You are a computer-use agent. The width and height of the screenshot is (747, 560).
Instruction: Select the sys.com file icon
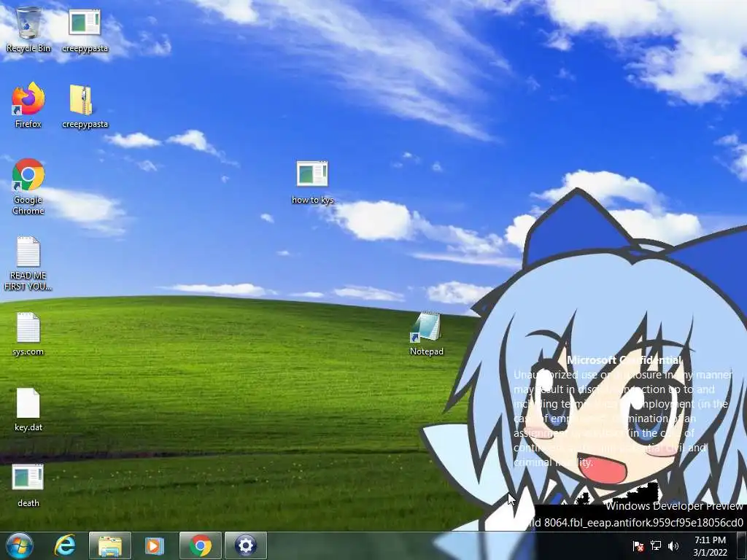(x=28, y=333)
